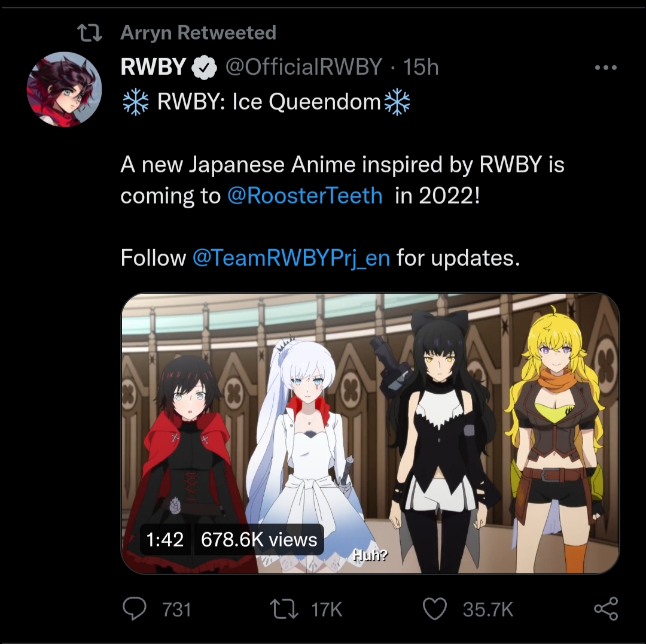646x644 pixels.
Task: Click the 17K retweets count
Action: click(327, 610)
